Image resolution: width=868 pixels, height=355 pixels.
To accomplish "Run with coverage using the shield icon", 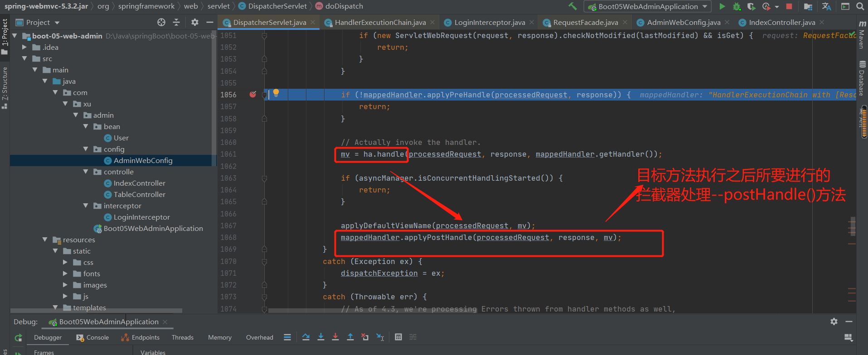I will (751, 6).
